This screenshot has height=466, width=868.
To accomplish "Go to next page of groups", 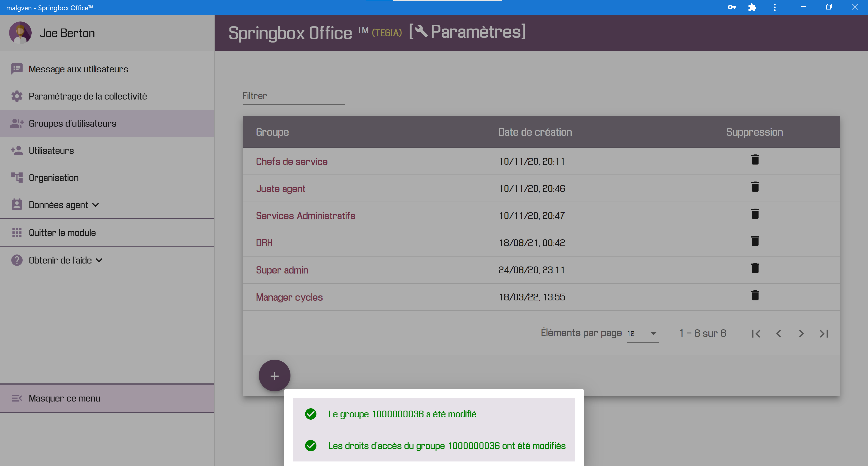I will tap(801, 333).
